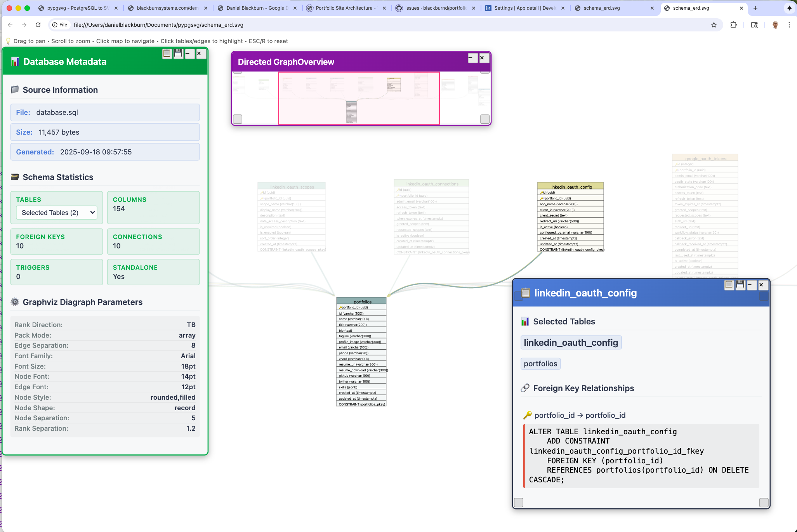
Task: Reload the schema_erd.svg page
Action: [x=38, y=25]
